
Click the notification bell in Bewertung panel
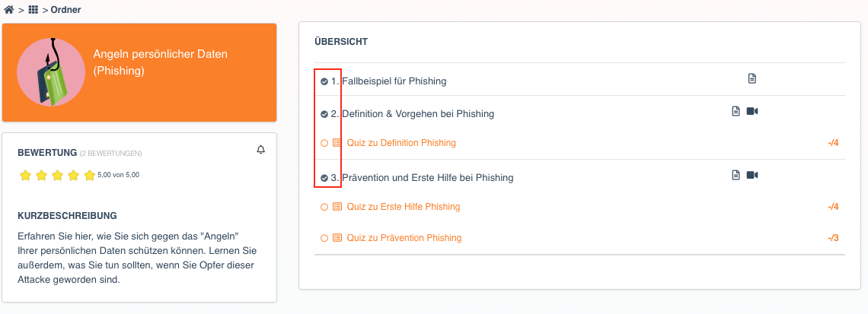(x=261, y=150)
